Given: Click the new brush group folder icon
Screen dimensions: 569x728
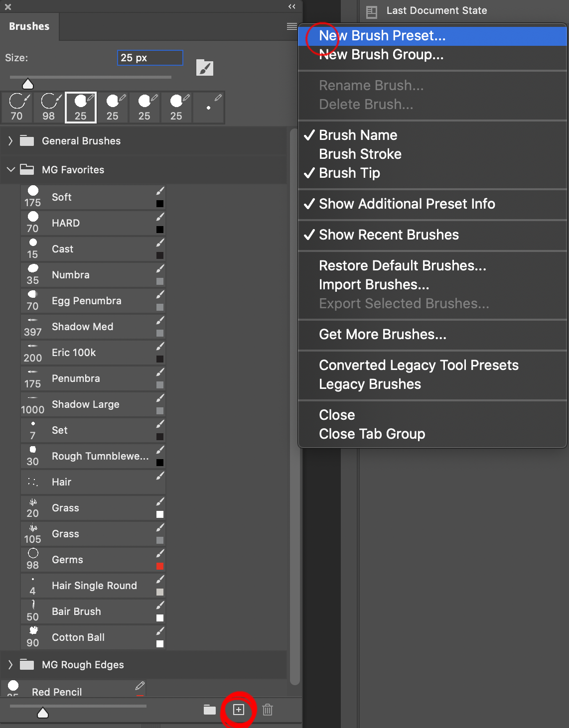Looking at the screenshot, I should click(209, 711).
